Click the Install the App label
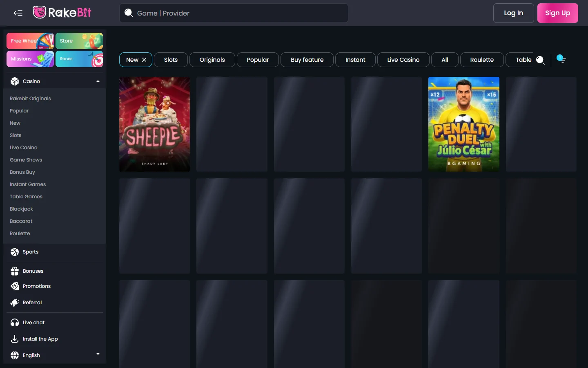 40,339
